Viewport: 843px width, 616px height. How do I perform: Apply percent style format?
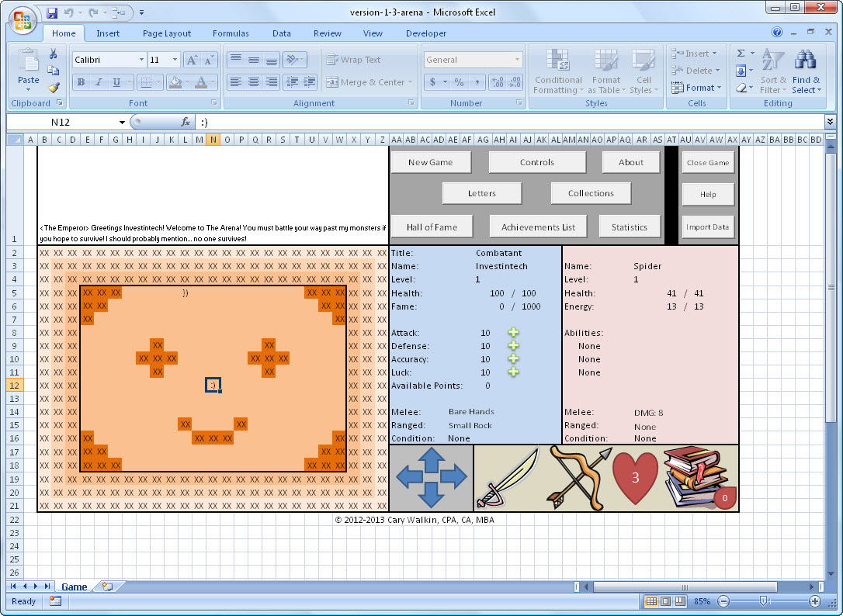[x=459, y=82]
